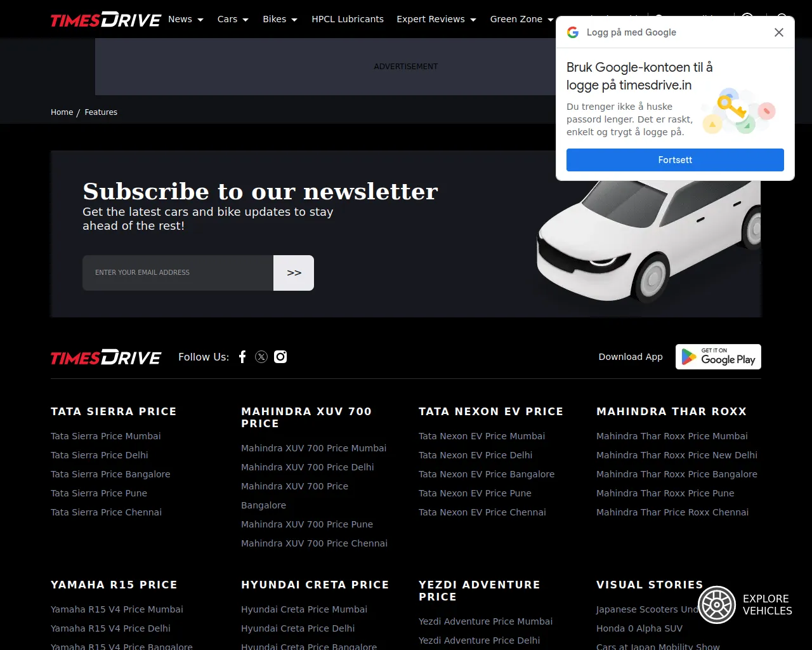Open Tata Sierra Price Mumbai link
The height and width of the screenshot is (650, 812).
106,436
